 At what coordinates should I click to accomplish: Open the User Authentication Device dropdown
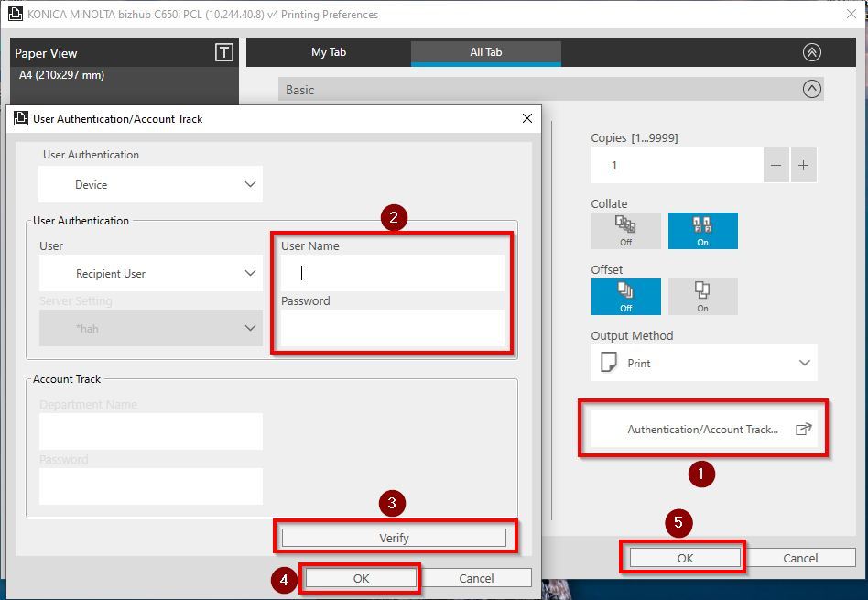tap(150, 184)
